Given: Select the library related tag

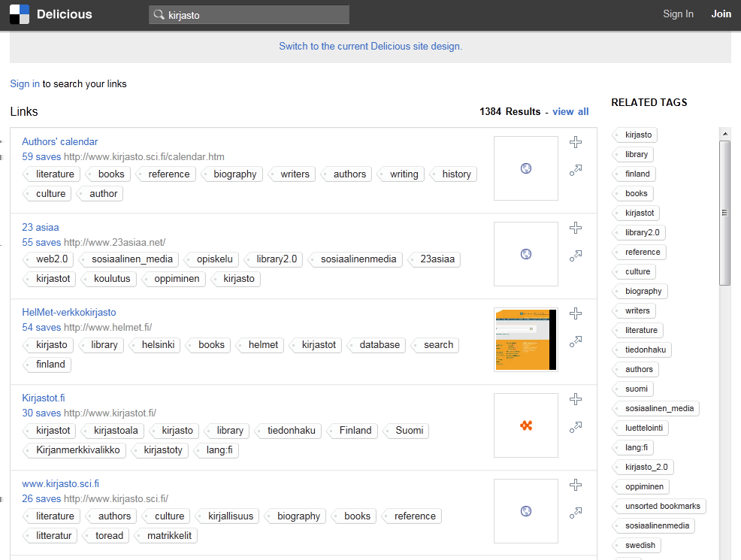Looking at the screenshot, I should (634, 155).
